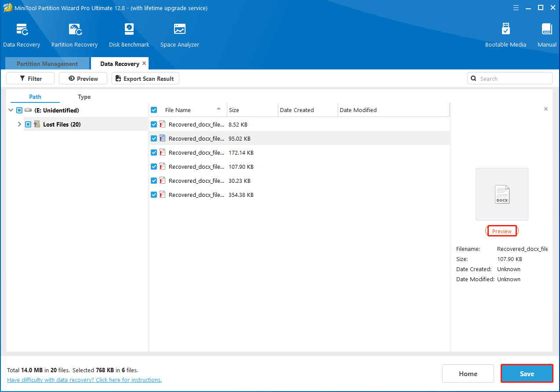Expand the Lost Files folder

pos(19,124)
